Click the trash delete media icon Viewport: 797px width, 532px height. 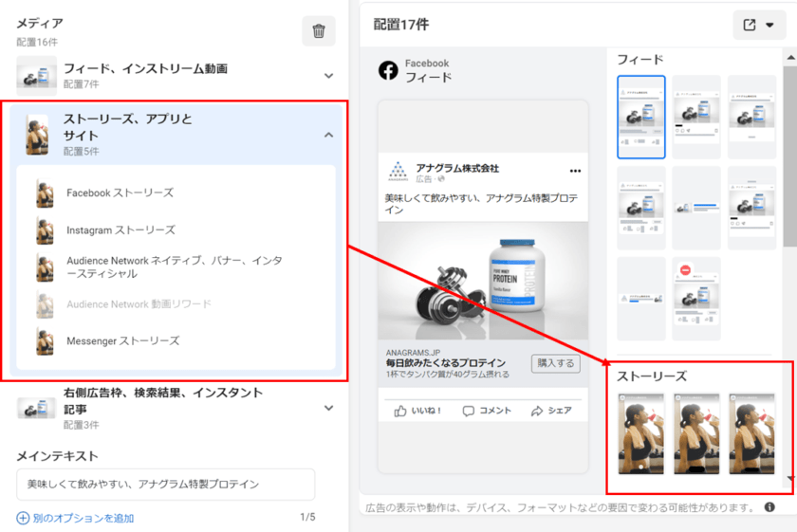pyautogui.click(x=319, y=31)
